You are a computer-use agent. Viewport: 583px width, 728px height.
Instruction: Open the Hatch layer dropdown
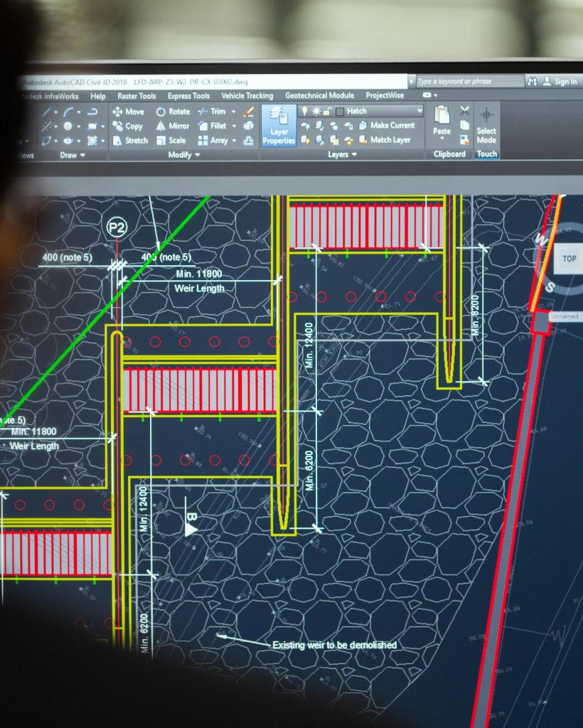(419, 110)
